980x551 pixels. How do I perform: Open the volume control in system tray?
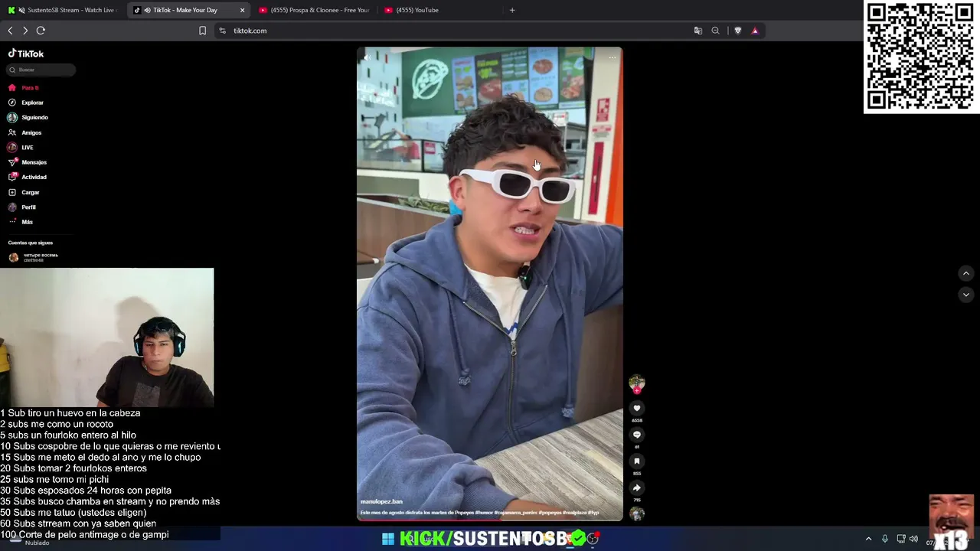tap(913, 539)
